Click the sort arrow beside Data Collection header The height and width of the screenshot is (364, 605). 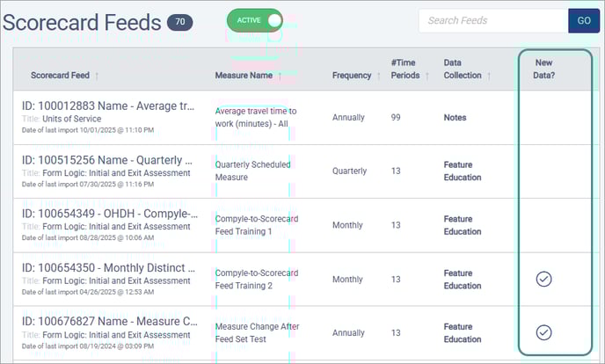coord(489,76)
